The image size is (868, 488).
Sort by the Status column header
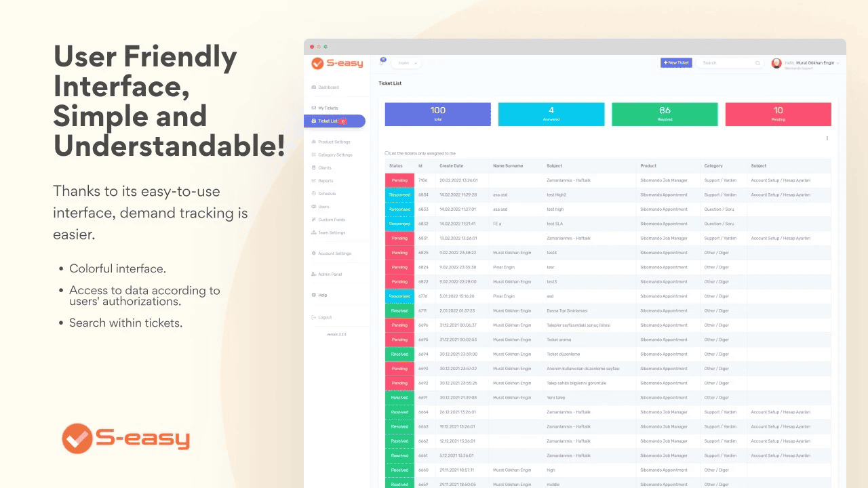[396, 166]
